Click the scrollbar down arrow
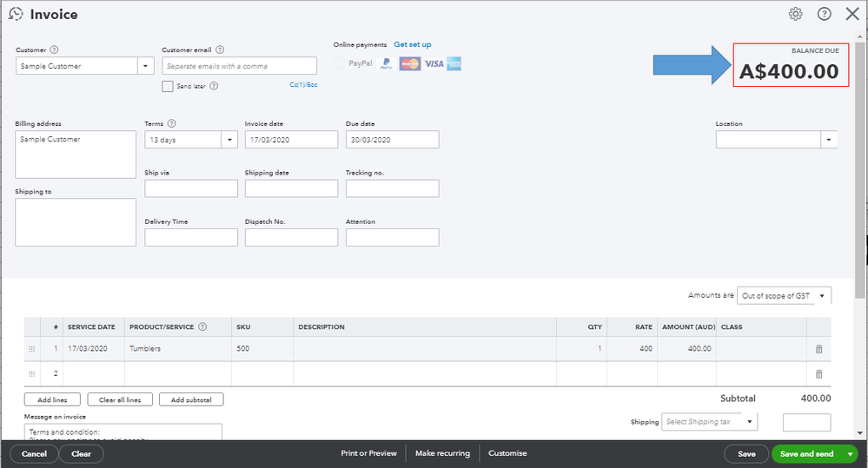The width and height of the screenshot is (868, 468). pos(859,433)
